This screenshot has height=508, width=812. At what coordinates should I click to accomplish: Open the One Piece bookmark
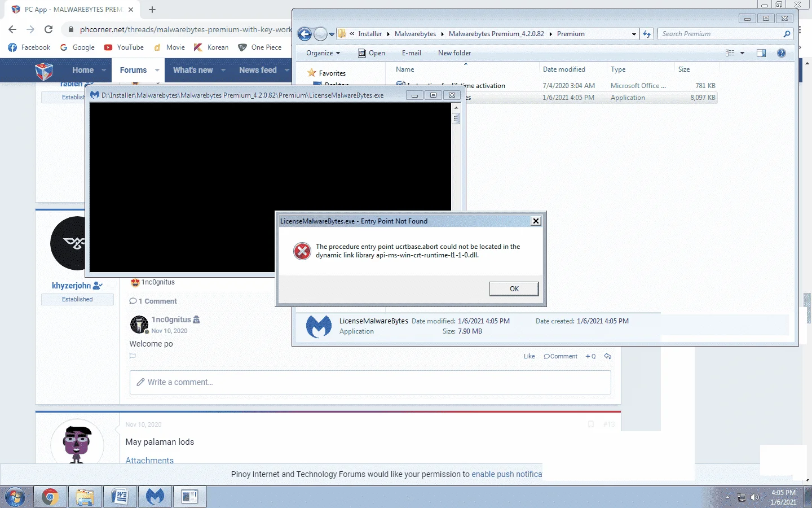click(260, 47)
